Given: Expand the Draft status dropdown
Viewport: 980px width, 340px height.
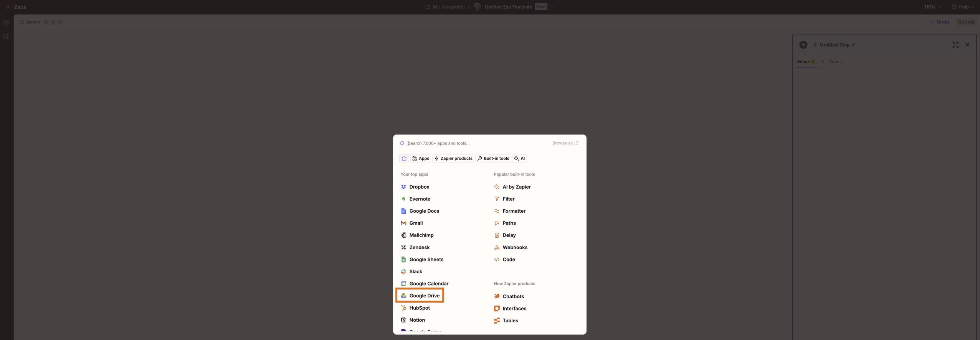Looking at the screenshot, I should click(552, 7).
